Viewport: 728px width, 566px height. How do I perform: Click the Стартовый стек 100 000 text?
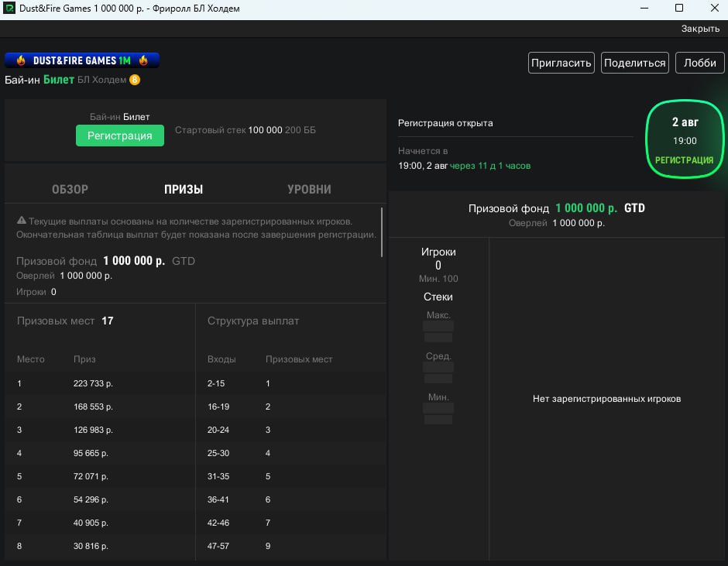point(228,130)
